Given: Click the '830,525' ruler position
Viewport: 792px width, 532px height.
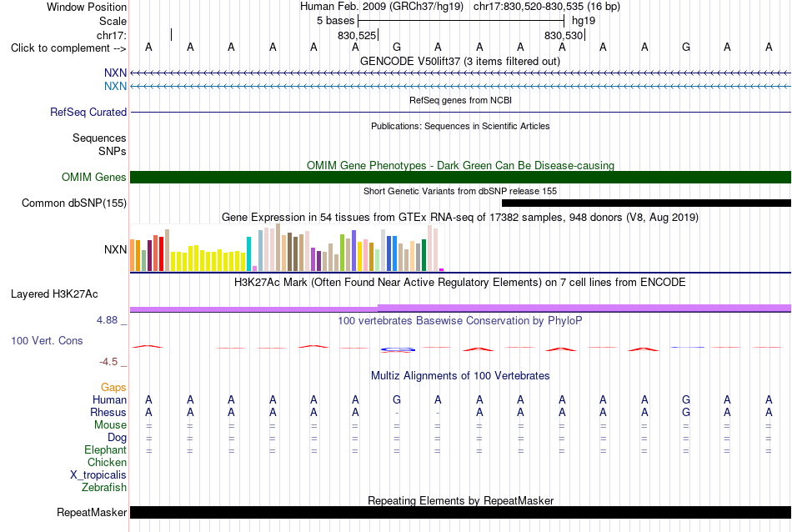Looking at the screenshot, I should point(357,35).
